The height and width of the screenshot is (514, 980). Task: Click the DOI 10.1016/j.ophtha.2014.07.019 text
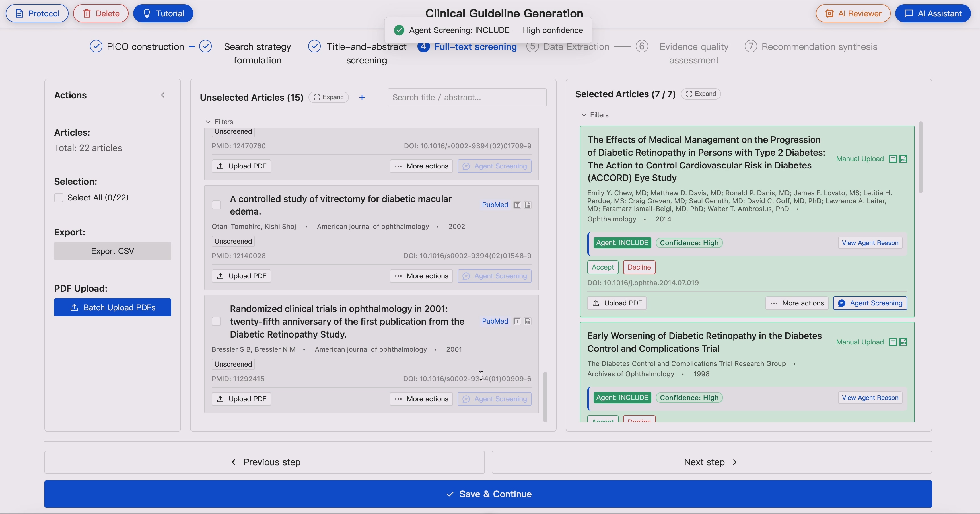(643, 283)
